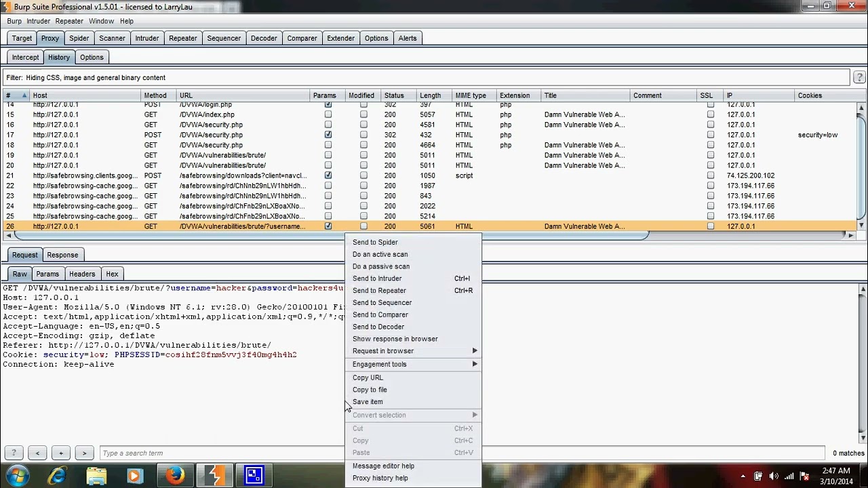The image size is (868, 488).
Task: Open the Response tab
Action: coord(62,255)
